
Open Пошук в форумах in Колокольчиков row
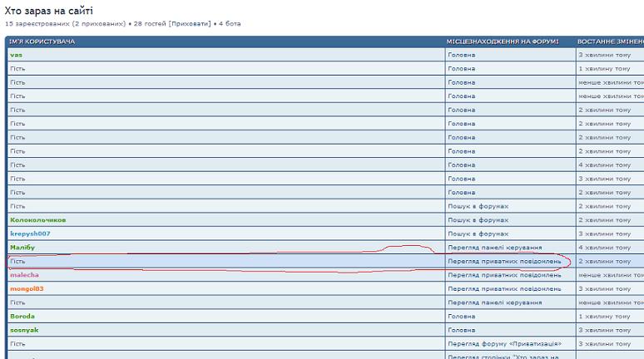point(478,220)
